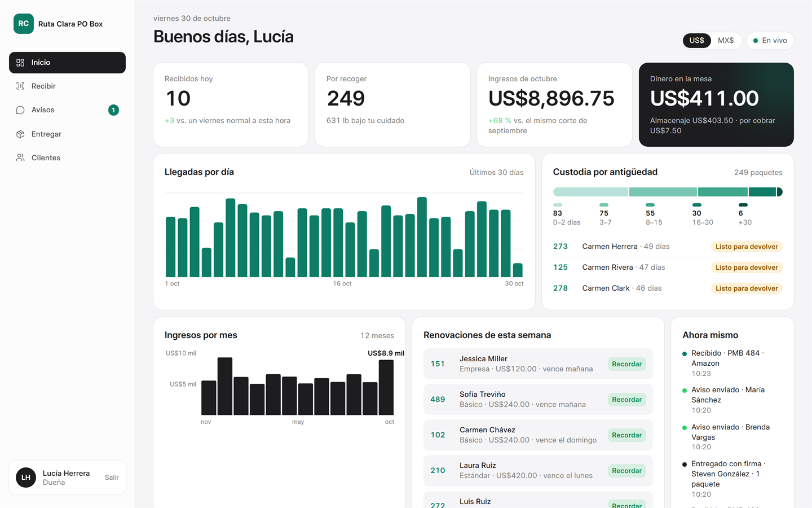Switch currency to US$
Screen dimensions: 812x508
(x=697, y=41)
